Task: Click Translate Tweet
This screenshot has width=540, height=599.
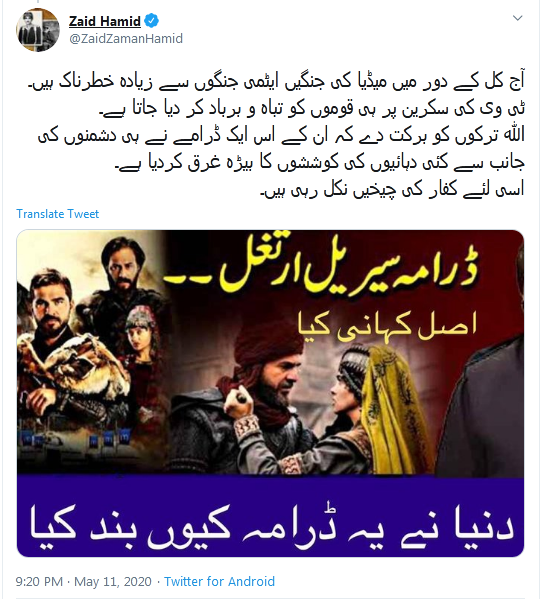Action: click(x=57, y=214)
